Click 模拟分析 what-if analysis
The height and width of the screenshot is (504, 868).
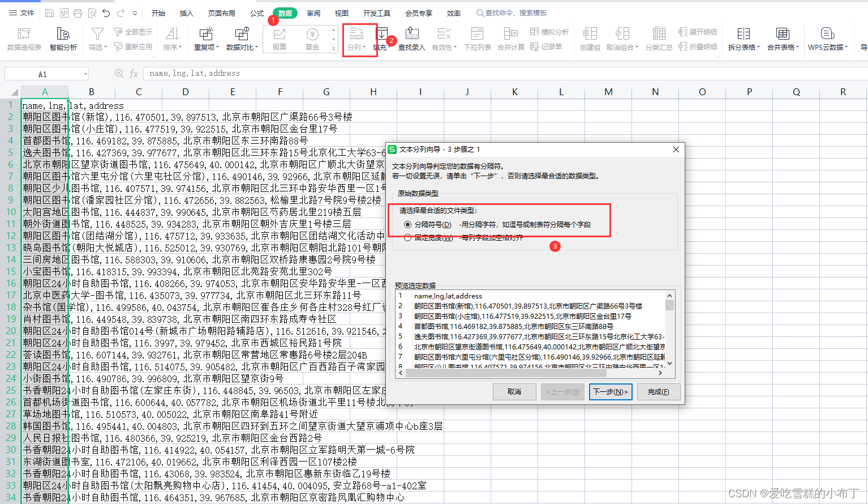tap(549, 32)
